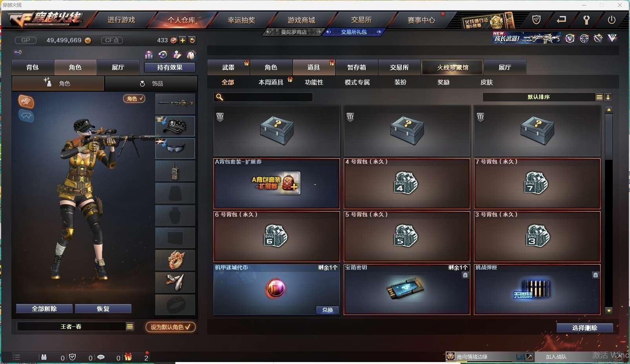The image size is (630, 364).
Task: Click the power icon in top bar
Action: click(611, 20)
